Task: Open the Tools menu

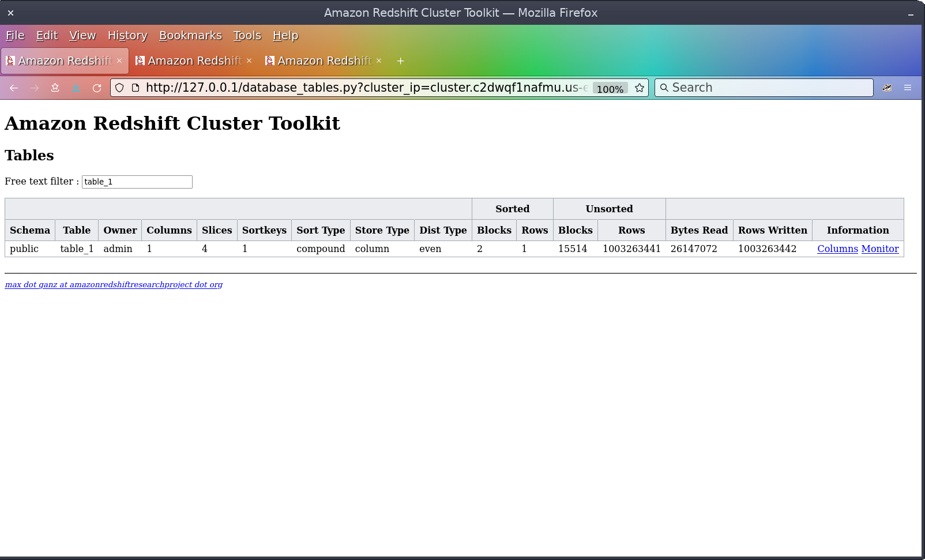Action: click(247, 35)
